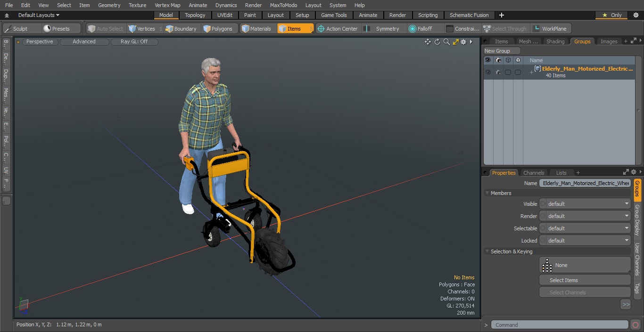The image size is (644, 332).
Task: Toggle second square checkbox of Elderly_Man group
Action: tap(518, 72)
